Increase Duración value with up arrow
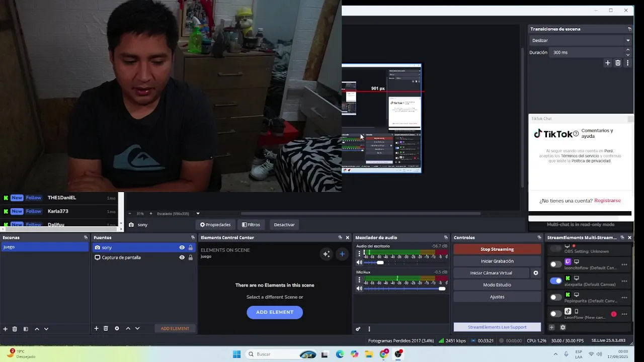The height and width of the screenshot is (362, 644). tap(627, 50)
